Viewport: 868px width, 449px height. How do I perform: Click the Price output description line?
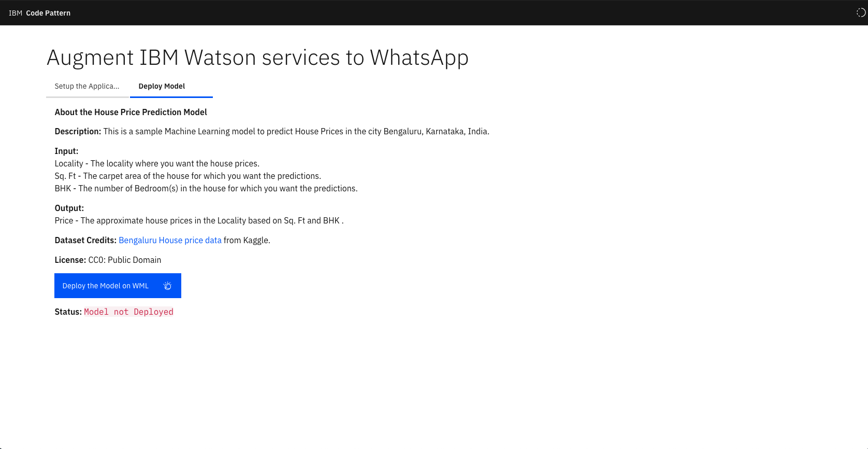[x=199, y=220]
